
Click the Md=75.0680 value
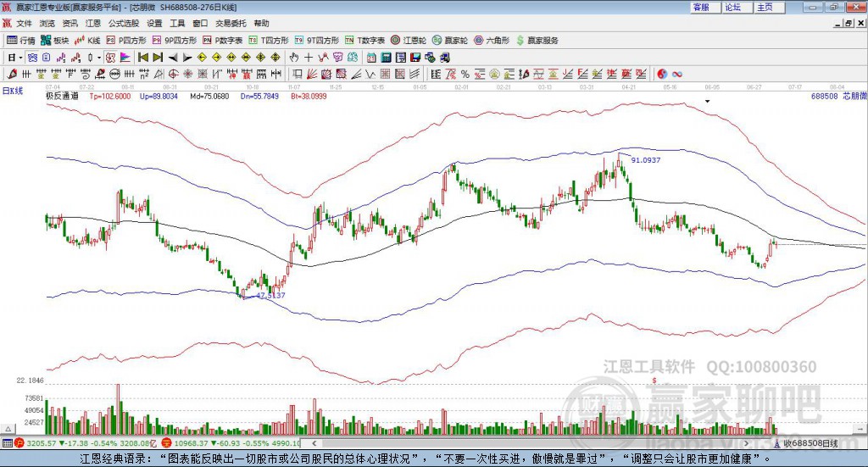[x=209, y=97]
